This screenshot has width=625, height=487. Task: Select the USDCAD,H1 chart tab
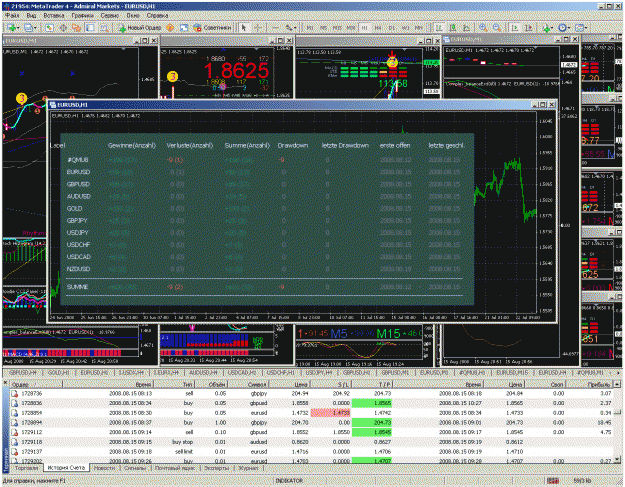(242, 373)
